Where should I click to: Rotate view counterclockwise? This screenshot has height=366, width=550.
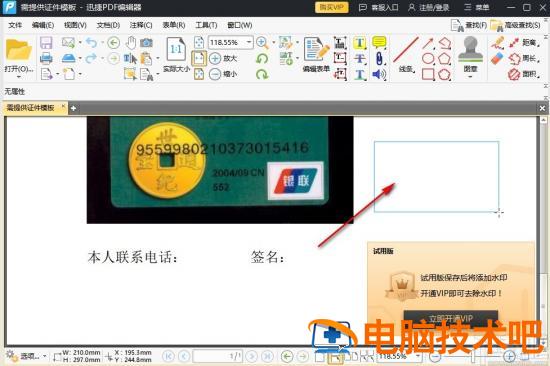click(262, 58)
